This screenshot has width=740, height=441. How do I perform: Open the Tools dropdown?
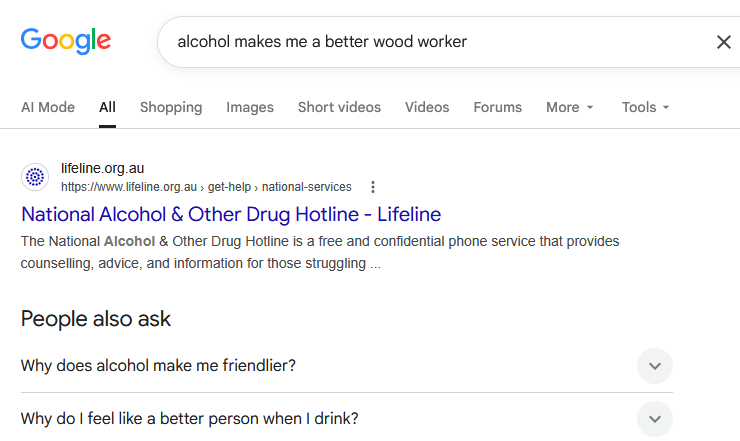645,107
